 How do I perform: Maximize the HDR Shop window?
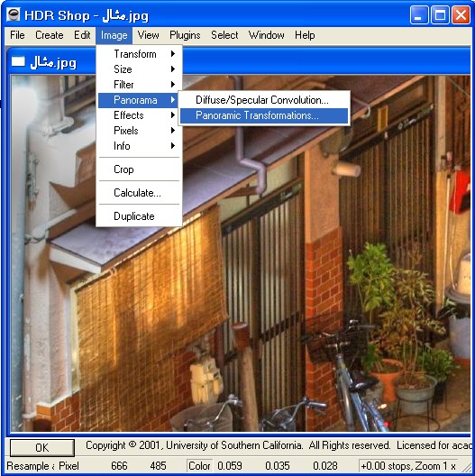(440, 14)
